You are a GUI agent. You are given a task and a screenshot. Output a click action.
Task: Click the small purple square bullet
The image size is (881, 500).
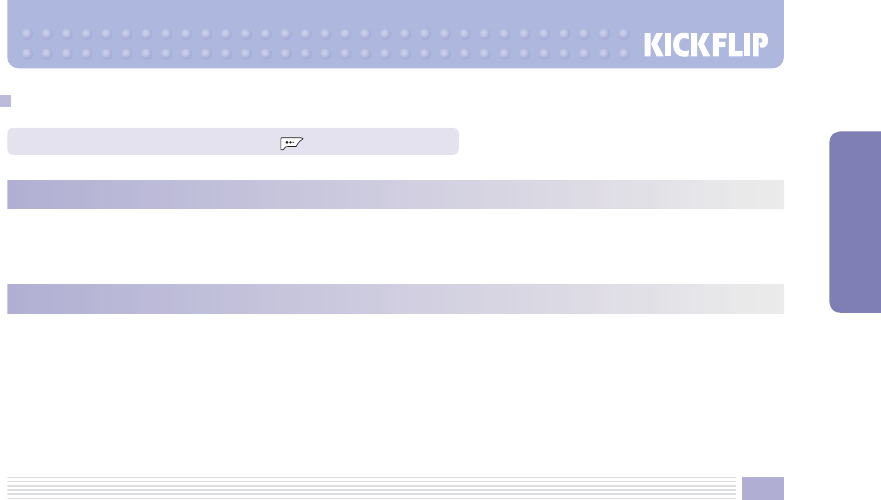tap(6, 101)
